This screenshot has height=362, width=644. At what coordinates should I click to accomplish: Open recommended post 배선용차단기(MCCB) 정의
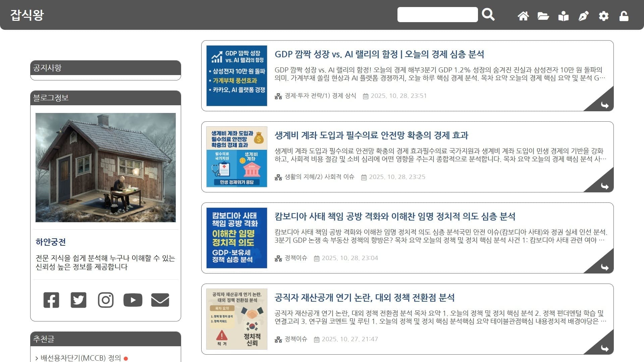(x=80, y=358)
